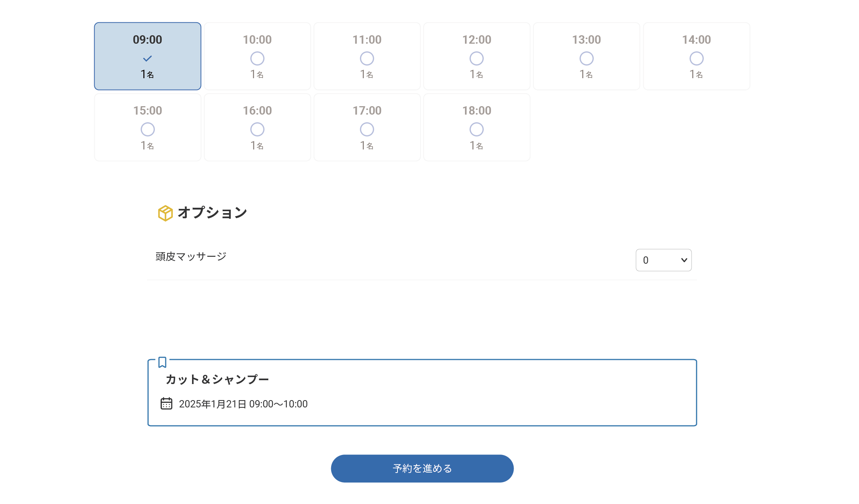Click the 2025年1月21日 09:00～10:00 date text
The width and height of the screenshot is (859, 504).
243,404
